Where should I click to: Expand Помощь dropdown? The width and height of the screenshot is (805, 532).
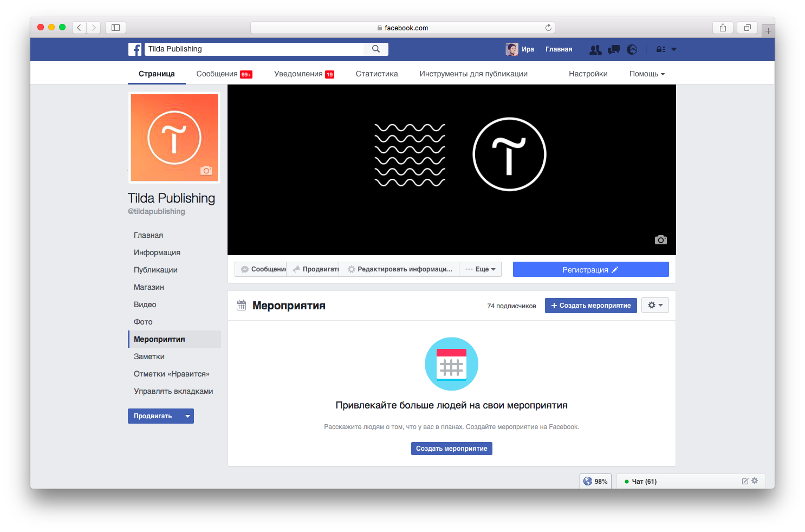[x=647, y=74]
